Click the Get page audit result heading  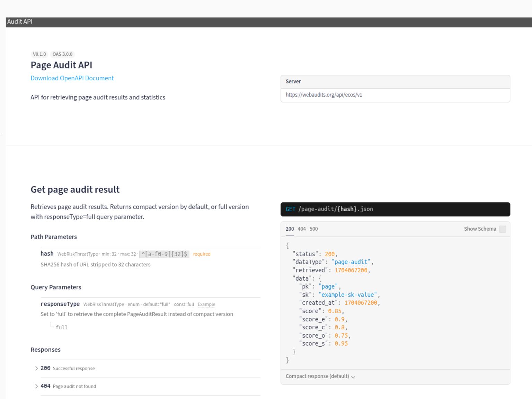pos(75,189)
